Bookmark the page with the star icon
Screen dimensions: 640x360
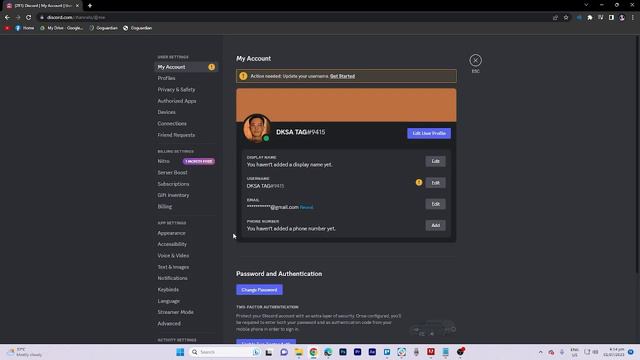566,18
